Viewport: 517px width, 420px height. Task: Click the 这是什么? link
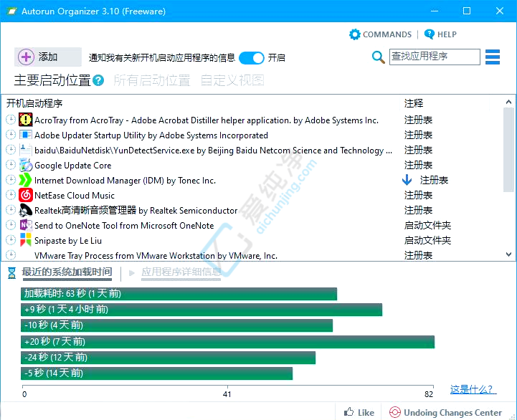point(473,389)
